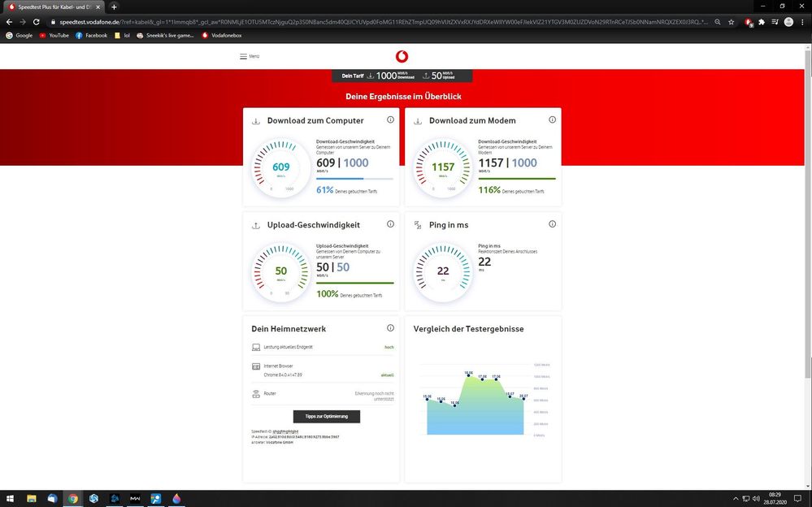Click the address bar URL

(383, 22)
